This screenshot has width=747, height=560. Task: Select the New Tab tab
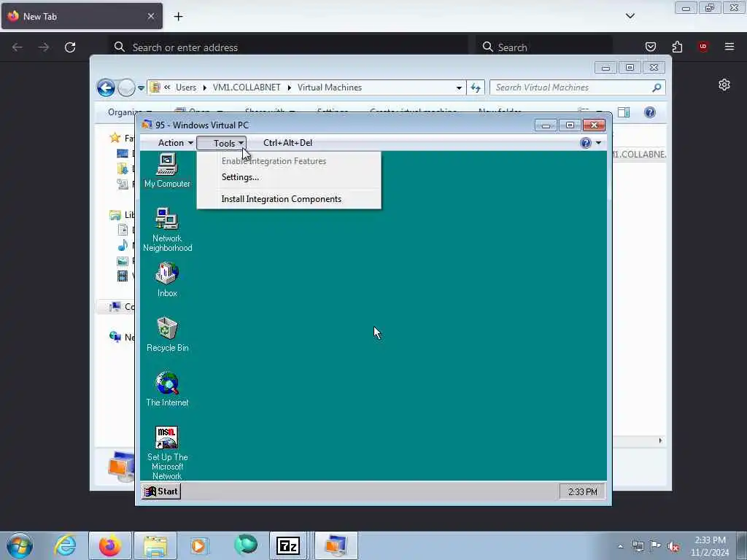(82, 17)
